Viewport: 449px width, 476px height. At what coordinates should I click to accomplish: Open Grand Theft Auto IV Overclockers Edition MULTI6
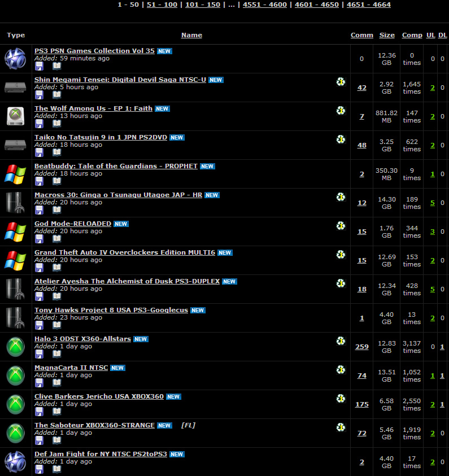pos(125,252)
